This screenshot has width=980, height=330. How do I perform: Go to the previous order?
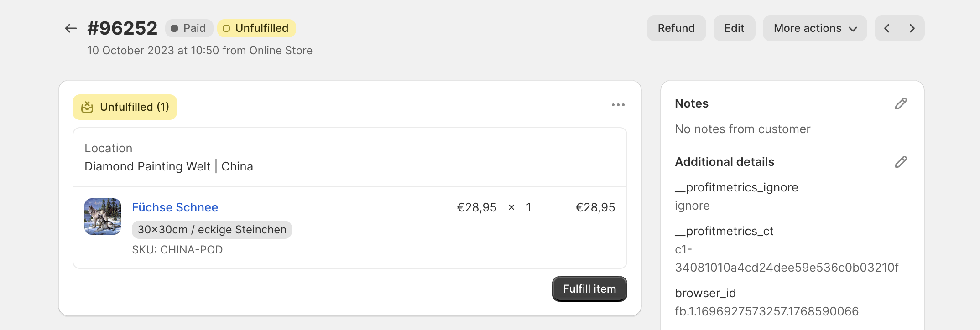tap(887, 28)
